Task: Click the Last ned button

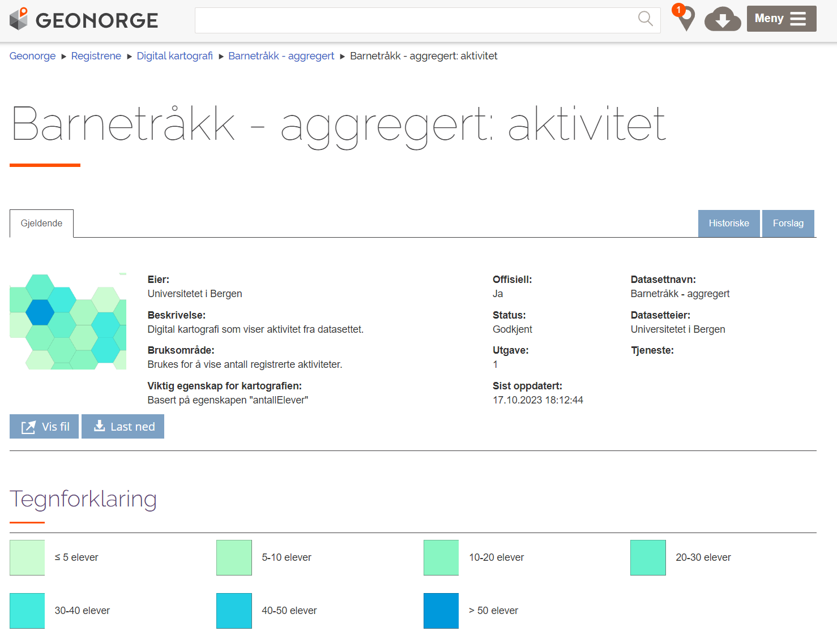Action: tap(123, 427)
